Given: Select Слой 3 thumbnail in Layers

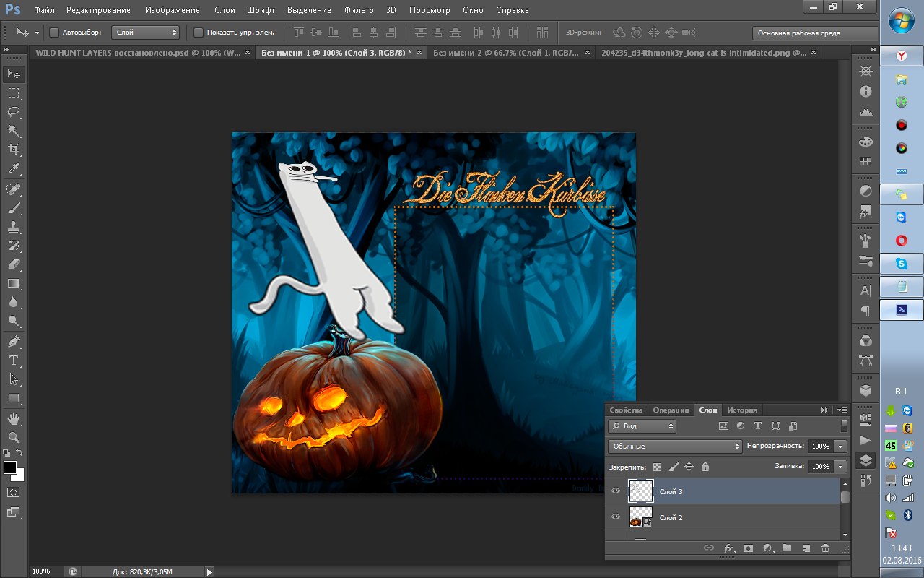Looking at the screenshot, I should pyautogui.click(x=641, y=491).
